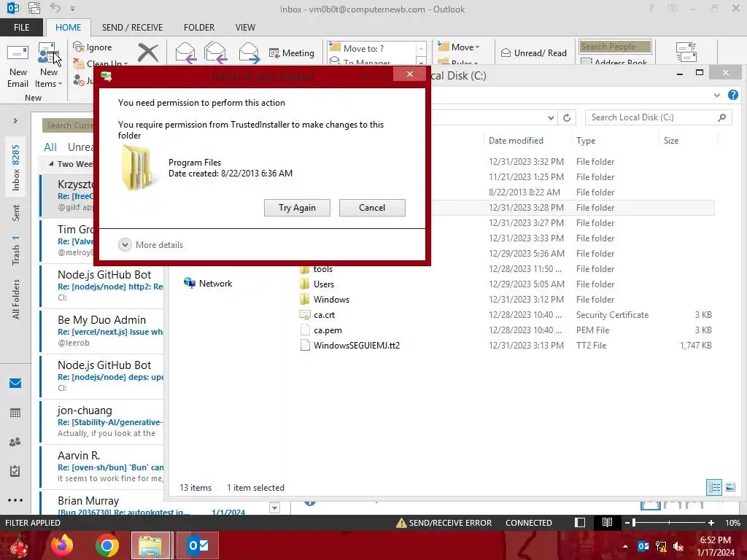The height and width of the screenshot is (560, 747).
Task: Select the Sent folder in sidebar
Action: click(16, 213)
